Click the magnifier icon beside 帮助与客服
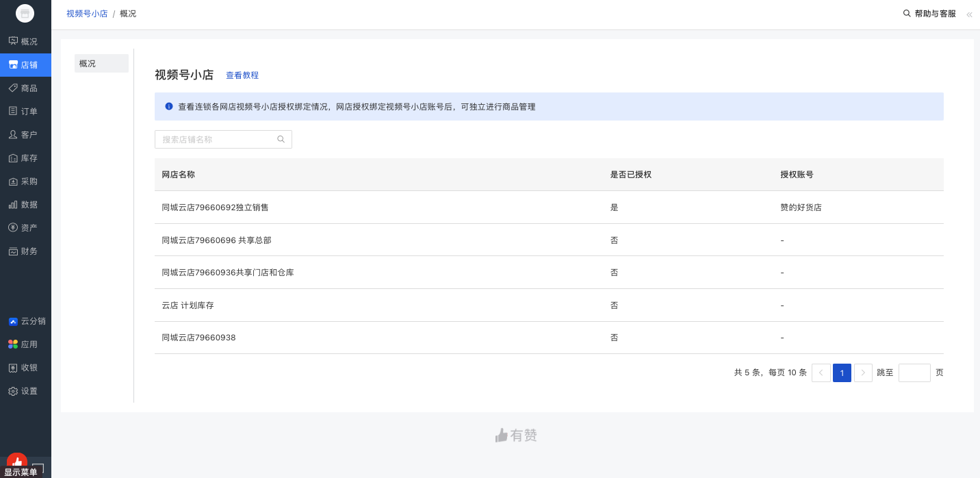This screenshot has height=478, width=980. pyautogui.click(x=907, y=13)
